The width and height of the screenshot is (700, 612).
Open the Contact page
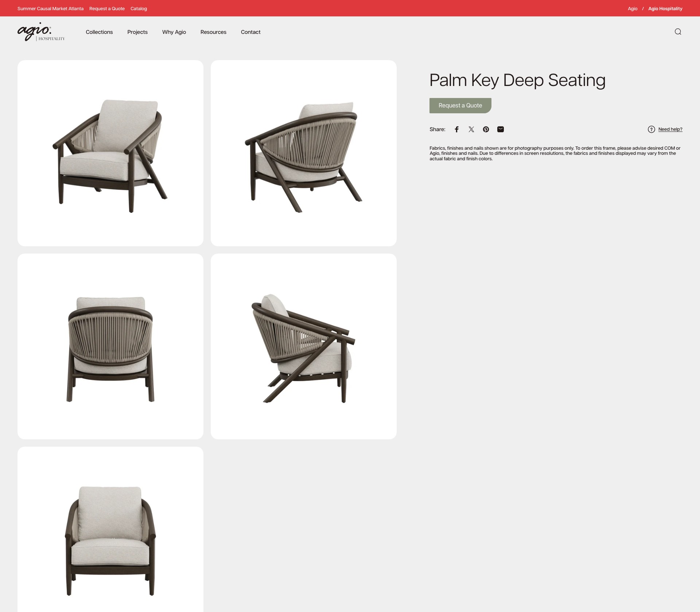click(250, 32)
